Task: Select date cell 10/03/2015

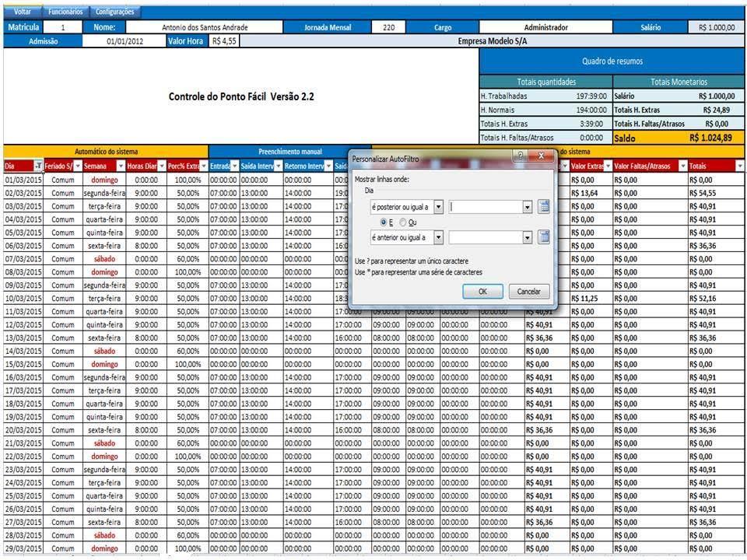Action: (23, 298)
